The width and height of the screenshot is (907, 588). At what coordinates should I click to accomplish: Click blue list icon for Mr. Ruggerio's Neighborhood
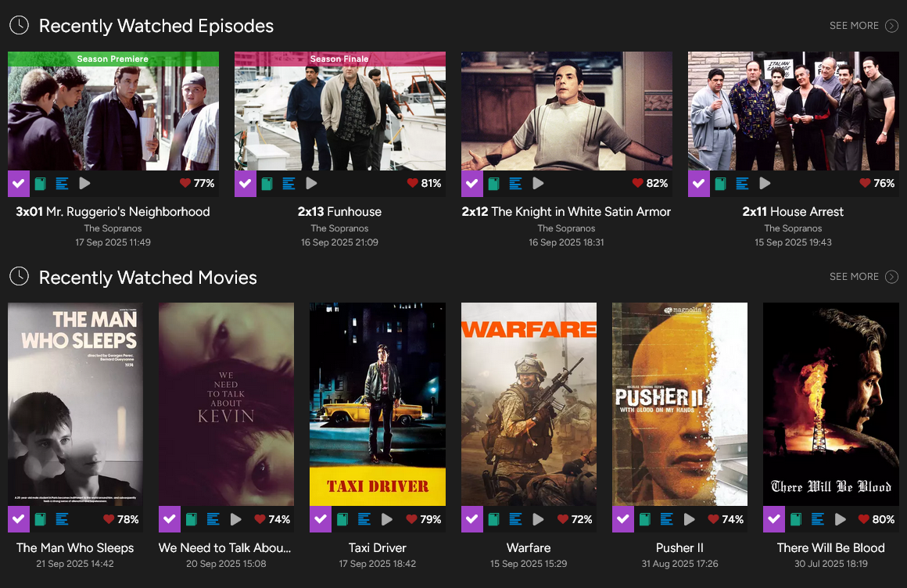pos(62,184)
